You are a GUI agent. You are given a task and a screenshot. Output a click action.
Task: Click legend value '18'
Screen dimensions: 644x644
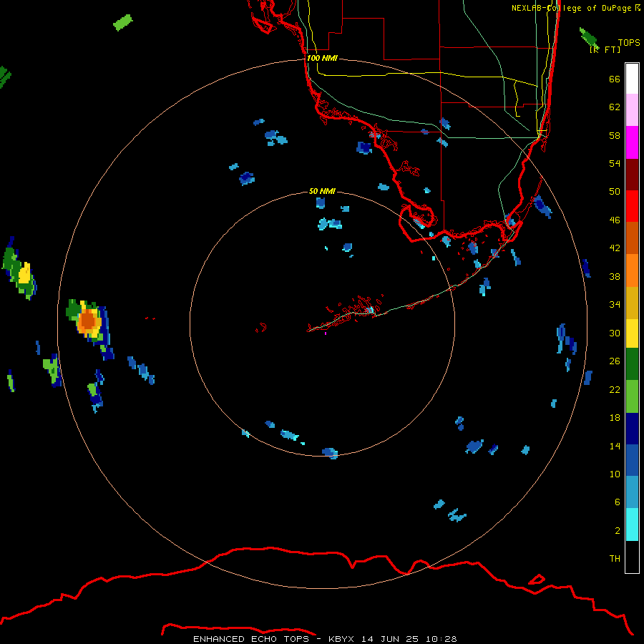(615, 418)
